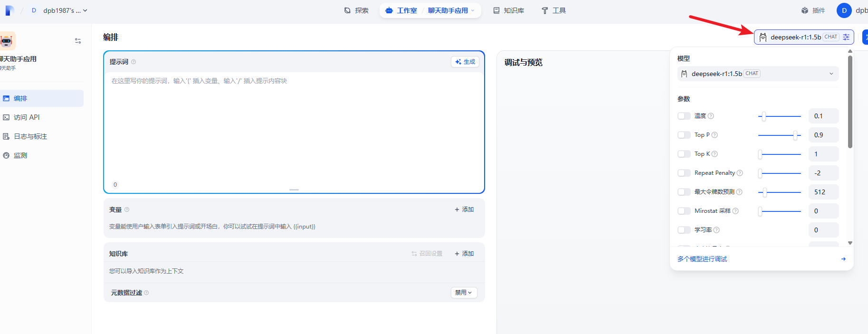Click the 生成 prompt generate button
The image size is (868, 334).
click(x=465, y=62)
